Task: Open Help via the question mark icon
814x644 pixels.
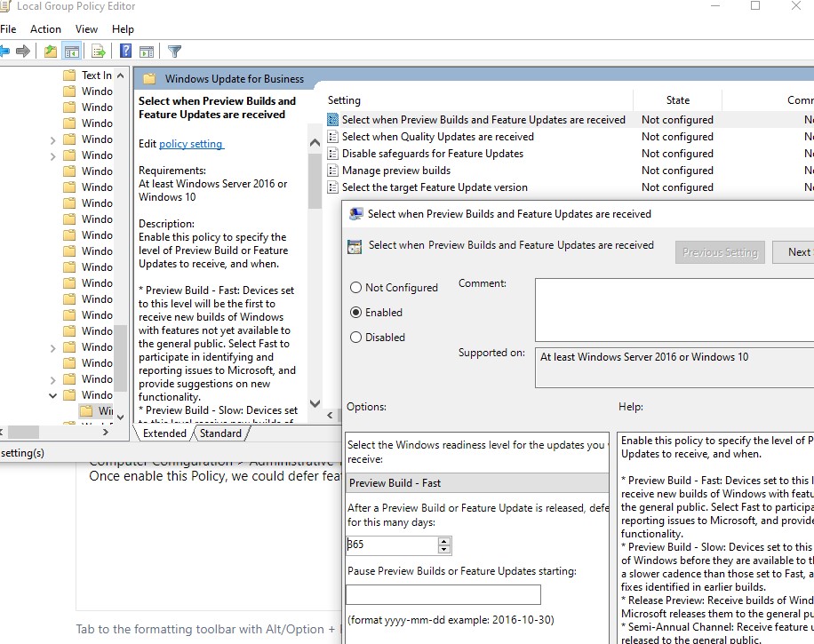Action: pos(125,51)
